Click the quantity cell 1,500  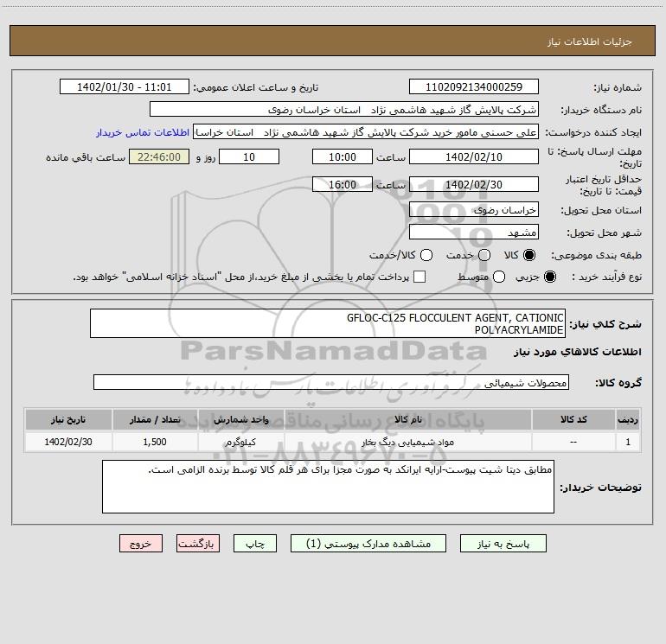click(155, 442)
